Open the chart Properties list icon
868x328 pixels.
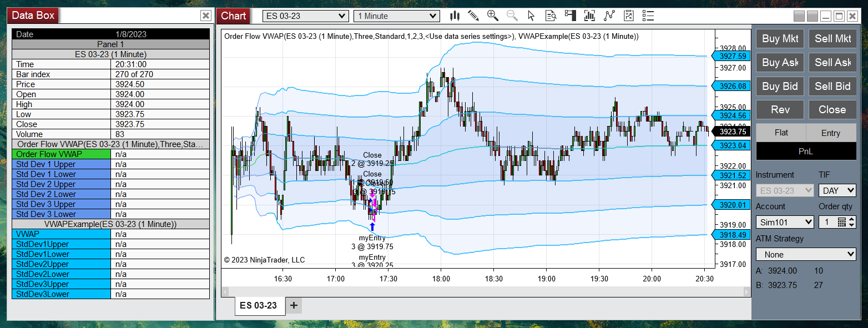[x=648, y=16]
